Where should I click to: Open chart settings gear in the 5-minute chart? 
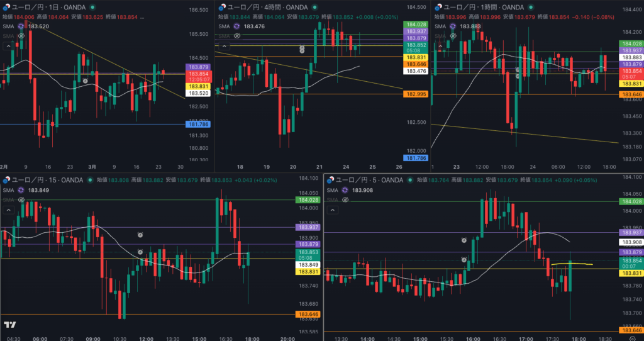[631, 338]
